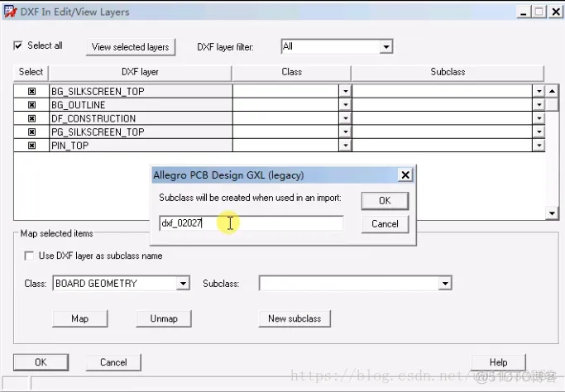The height and width of the screenshot is (392, 565).
Task: Open Subclass dropdown for BG_OUTLINE row
Action: (x=539, y=105)
